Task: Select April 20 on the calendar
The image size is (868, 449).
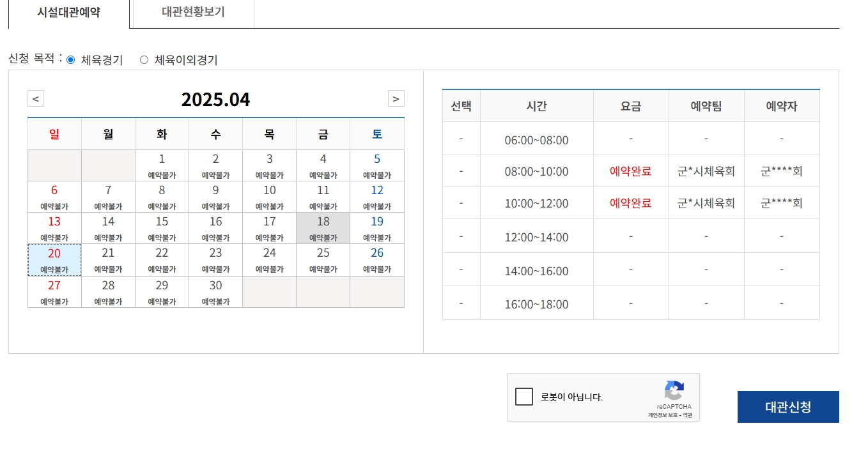Action: [x=54, y=259]
